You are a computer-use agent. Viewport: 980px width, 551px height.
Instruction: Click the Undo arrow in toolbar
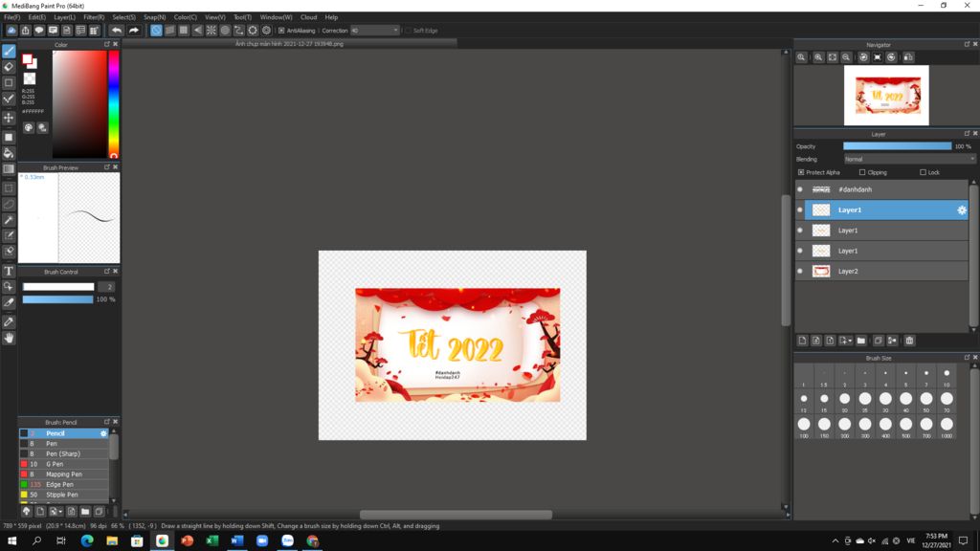[x=117, y=30]
